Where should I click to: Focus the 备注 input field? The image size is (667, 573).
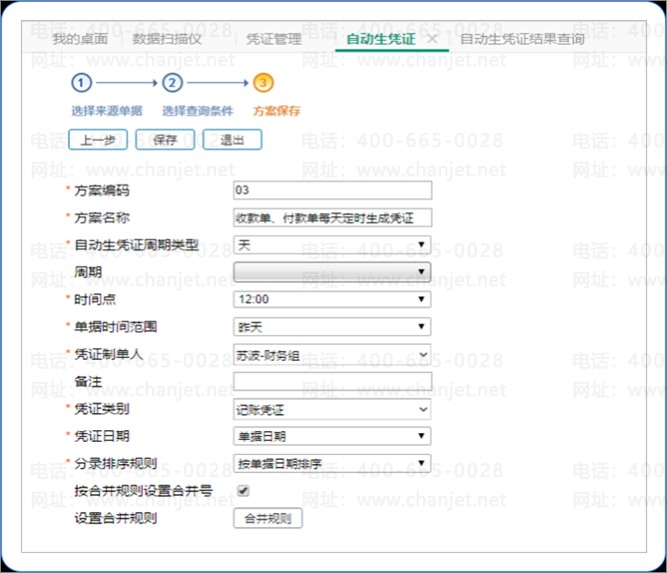333,381
